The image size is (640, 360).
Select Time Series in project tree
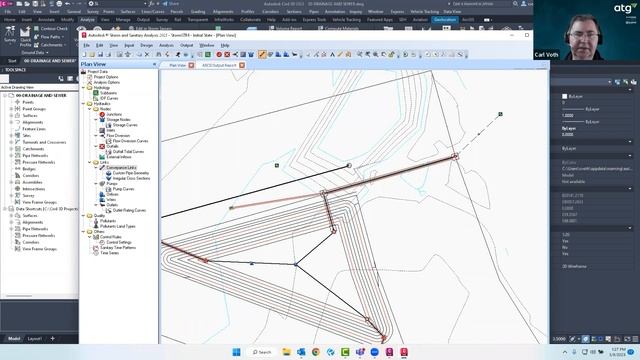(x=109, y=253)
